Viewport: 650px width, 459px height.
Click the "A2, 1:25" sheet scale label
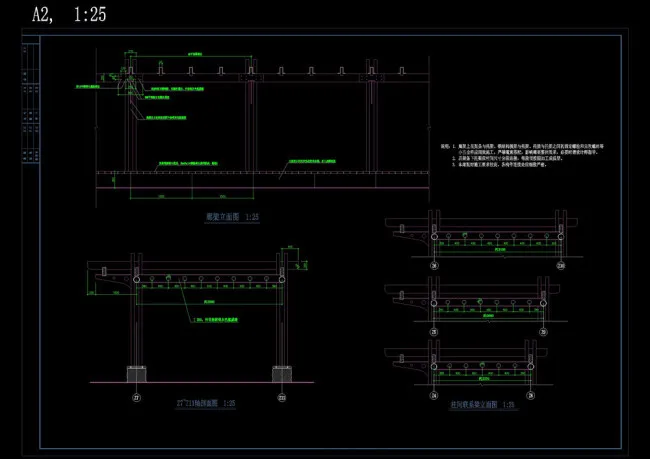[x=69, y=15]
